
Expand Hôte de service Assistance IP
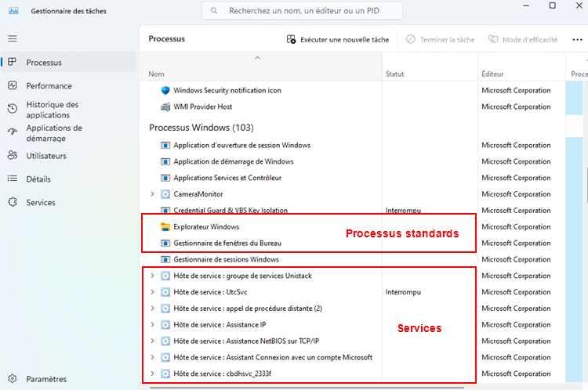pyautogui.click(x=152, y=324)
